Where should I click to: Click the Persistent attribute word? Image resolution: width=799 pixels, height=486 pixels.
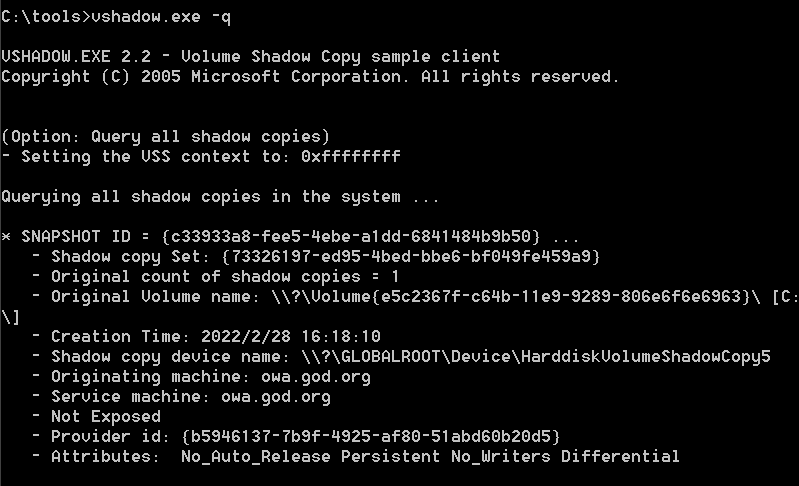[x=390, y=456]
